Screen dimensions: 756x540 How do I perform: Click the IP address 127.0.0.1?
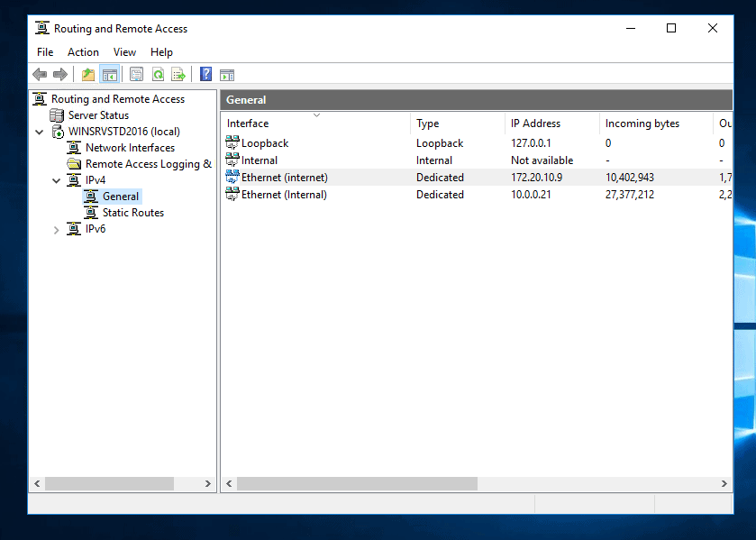531,142
